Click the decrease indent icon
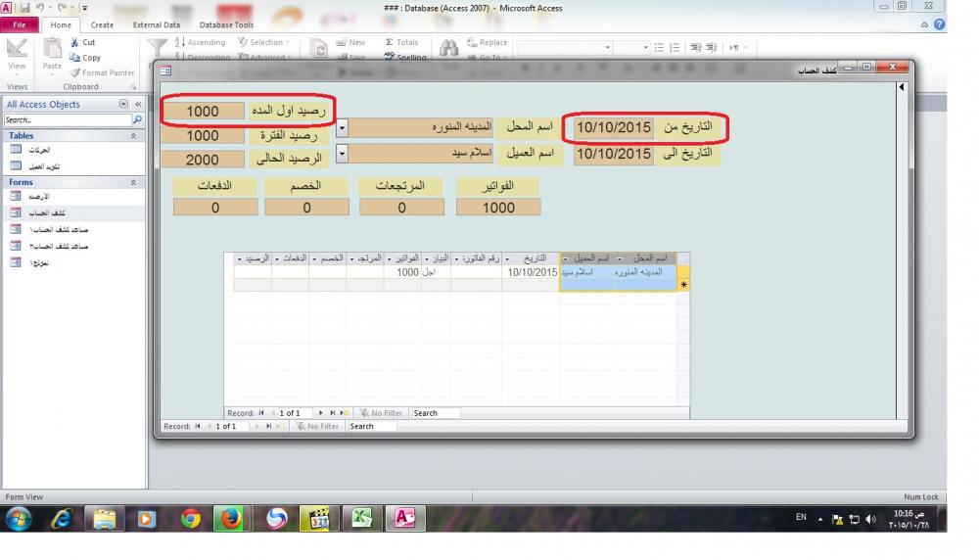This screenshot has width=979, height=560. coord(695,47)
